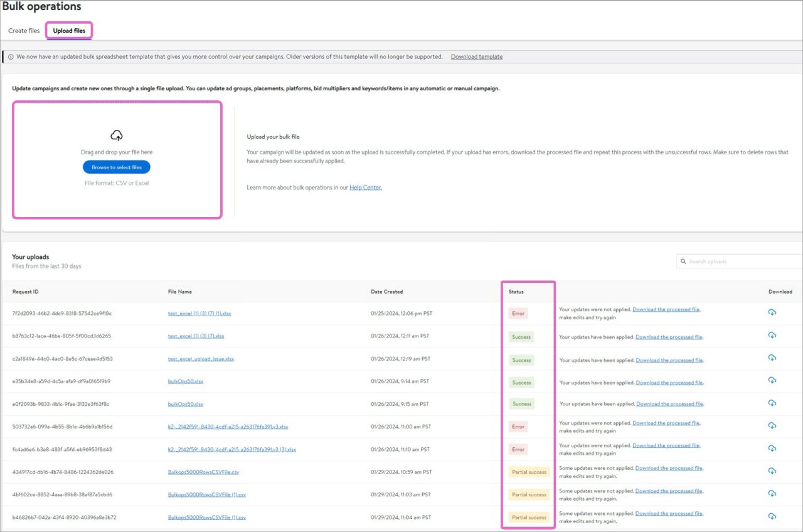Image resolution: width=803 pixels, height=532 pixels.
Task: Click the cloud upload icon in drop zone
Action: [x=116, y=136]
